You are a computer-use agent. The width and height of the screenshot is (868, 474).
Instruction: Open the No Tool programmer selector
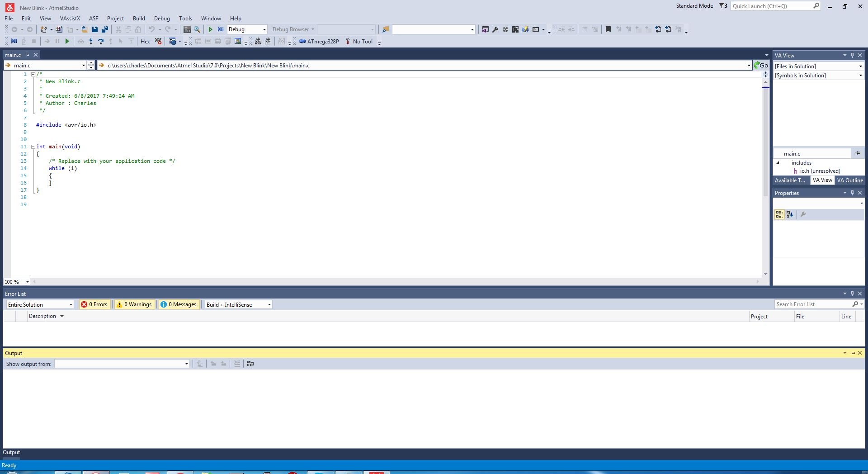coord(359,42)
